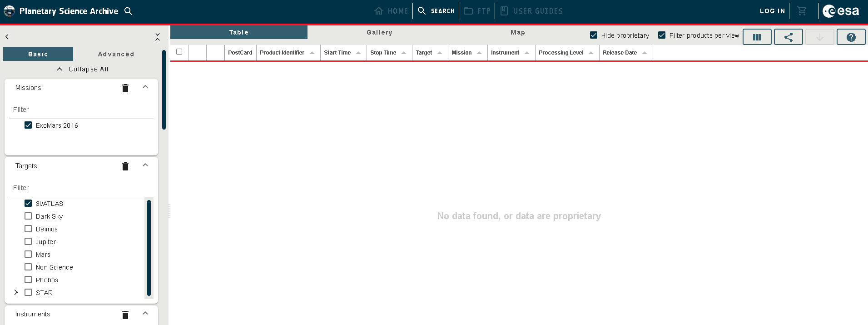
Task: Open the help question mark button
Action: [851, 37]
